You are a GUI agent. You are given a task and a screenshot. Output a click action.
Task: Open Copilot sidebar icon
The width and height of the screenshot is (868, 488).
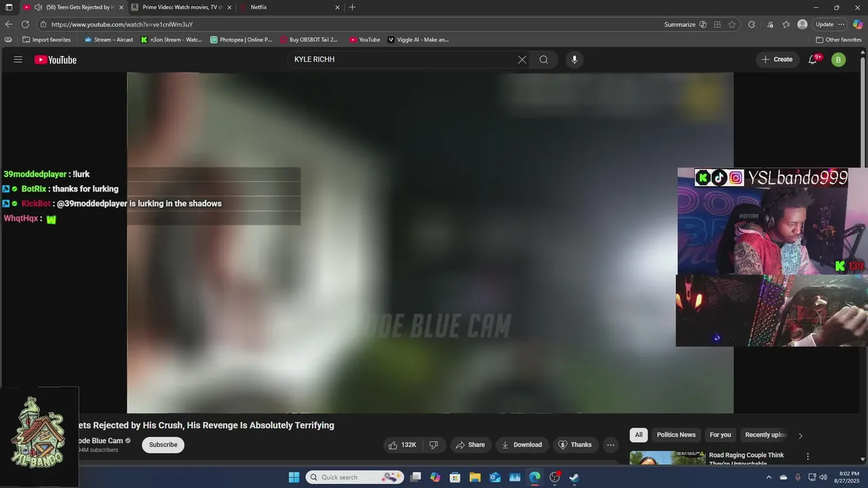coord(858,24)
